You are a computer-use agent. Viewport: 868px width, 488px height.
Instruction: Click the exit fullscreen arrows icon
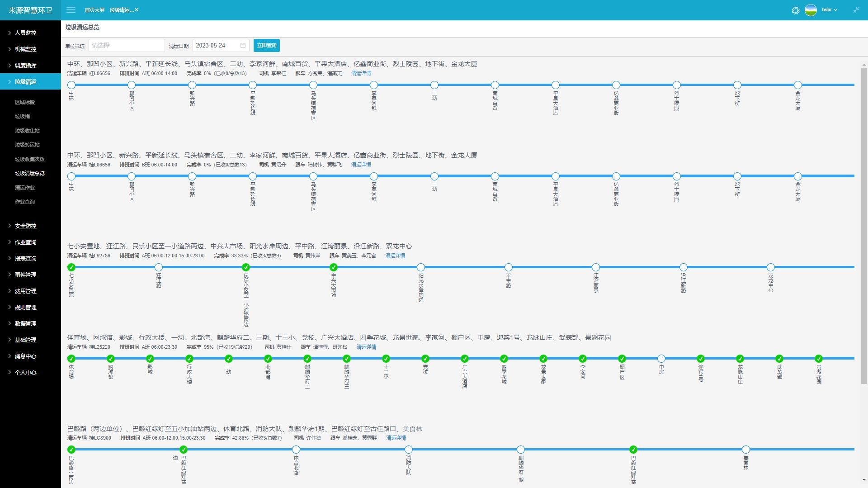click(856, 10)
